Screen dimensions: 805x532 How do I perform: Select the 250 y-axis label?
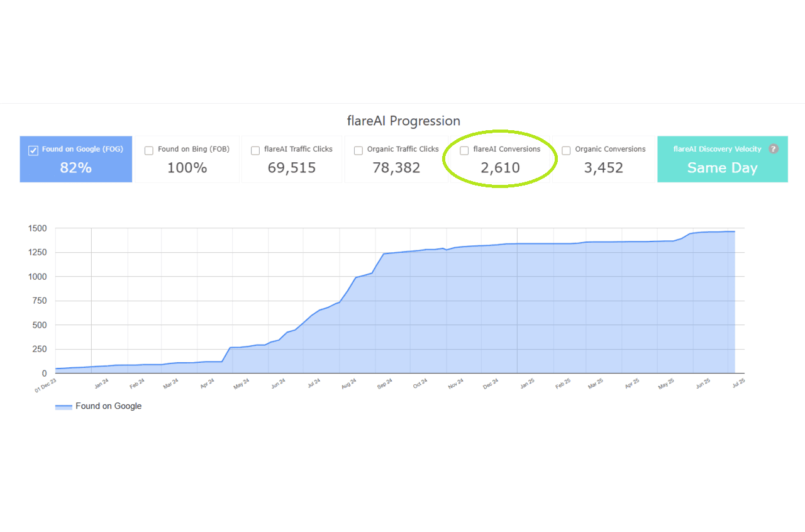click(x=39, y=349)
